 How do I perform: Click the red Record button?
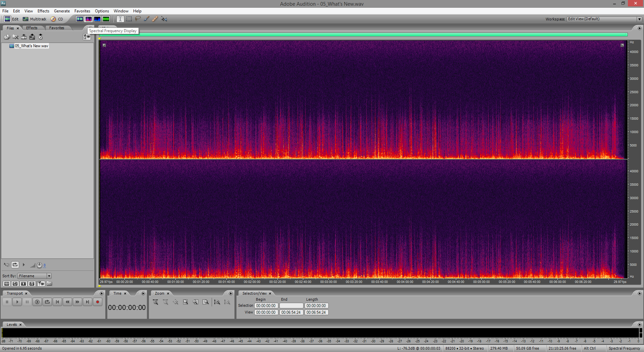point(98,302)
